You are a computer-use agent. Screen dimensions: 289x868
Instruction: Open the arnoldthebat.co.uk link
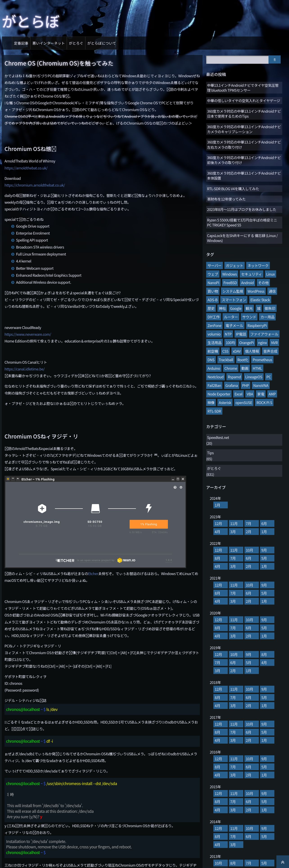point(26,168)
